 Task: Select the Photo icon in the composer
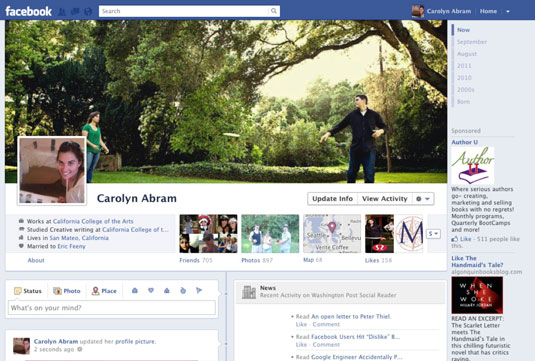click(57, 291)
